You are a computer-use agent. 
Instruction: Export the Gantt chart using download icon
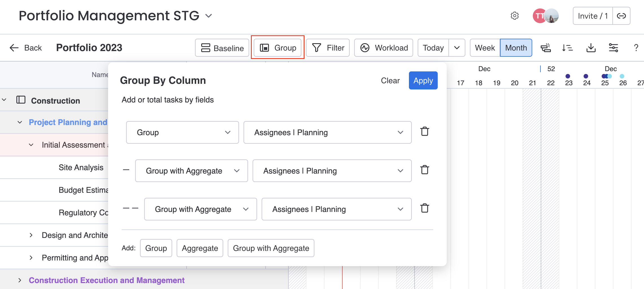(x=590, y=48)
